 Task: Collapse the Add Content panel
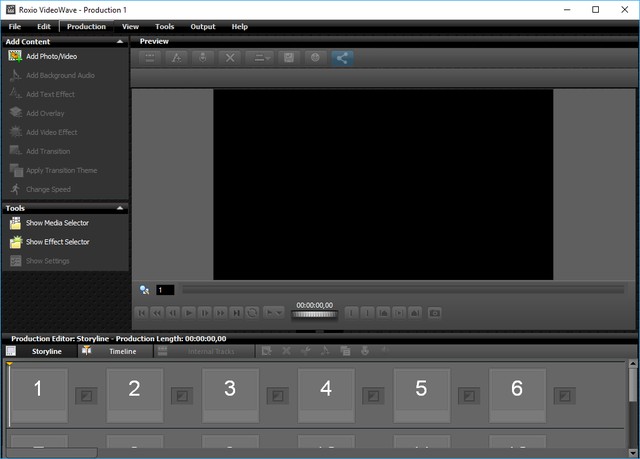(121, 42)
